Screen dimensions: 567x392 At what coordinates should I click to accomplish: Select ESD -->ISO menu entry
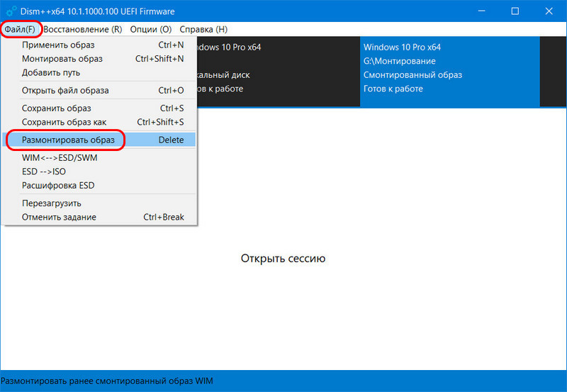click(99, 172)
